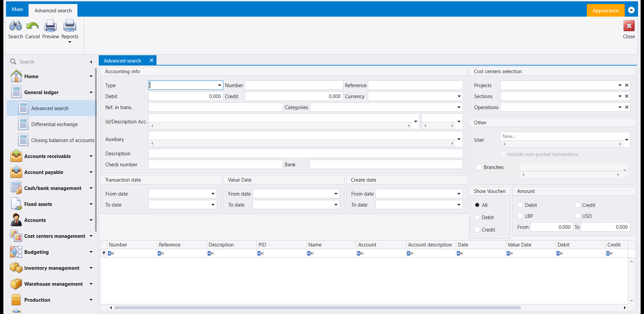Viewport: 644px width, 314px height.
Task: Open the Reports printer icon menu
Action: [70, 26]
